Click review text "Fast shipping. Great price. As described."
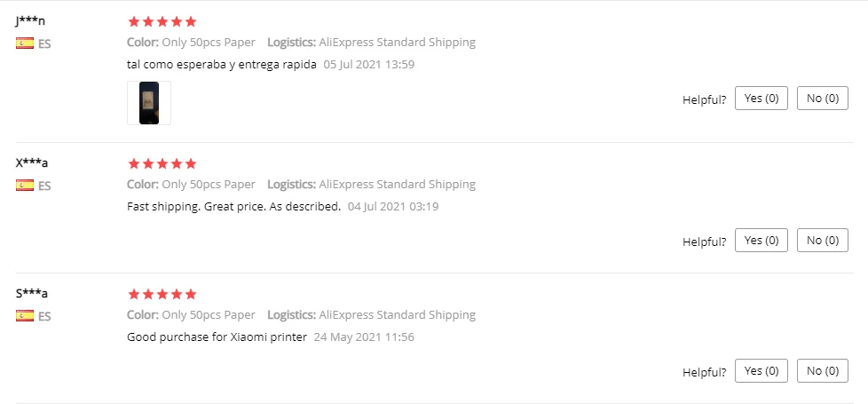This screenshot has height=404, width=868. tap(234, 206)
